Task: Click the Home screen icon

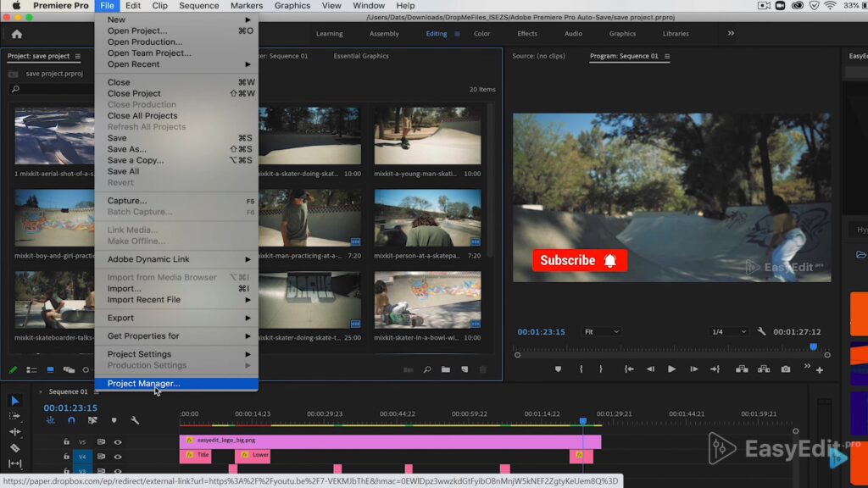Action: [x=17, y=34]
